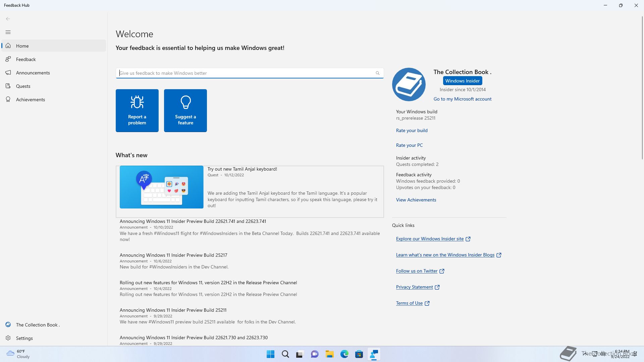Viewport: 644px width, 362px height.
Task: Open the Tamil Anjal keyboard quest thumbnail
Action: pos(161,187)
